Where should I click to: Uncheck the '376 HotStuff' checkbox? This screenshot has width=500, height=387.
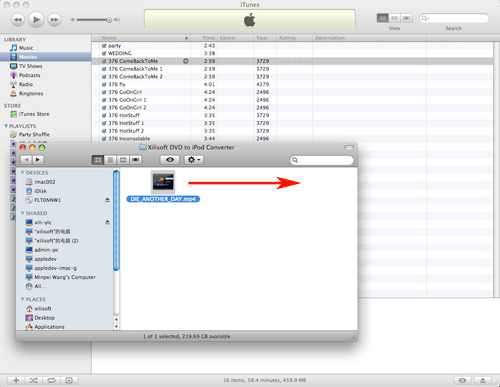point(104,115)
